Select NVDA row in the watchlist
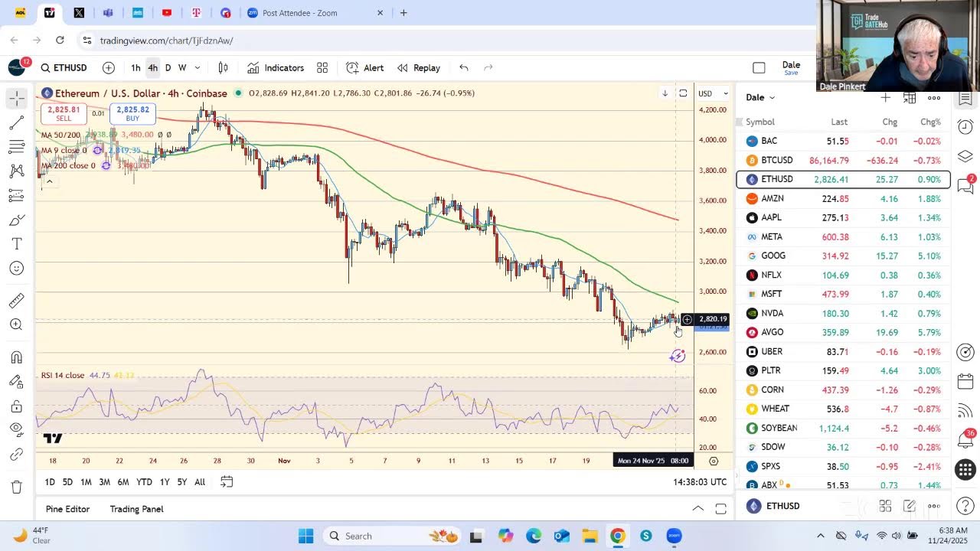Viewport: 980px width, 551px height. pos(843,313)
